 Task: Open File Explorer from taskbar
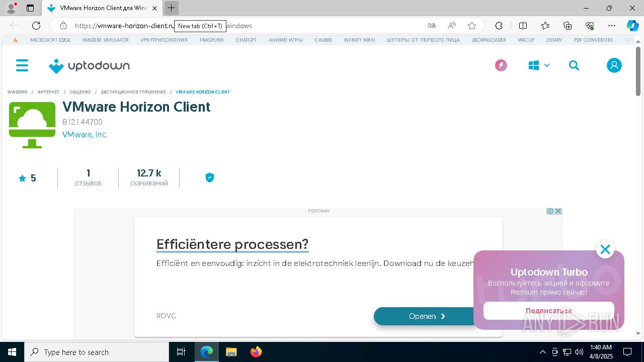(231, 352)
